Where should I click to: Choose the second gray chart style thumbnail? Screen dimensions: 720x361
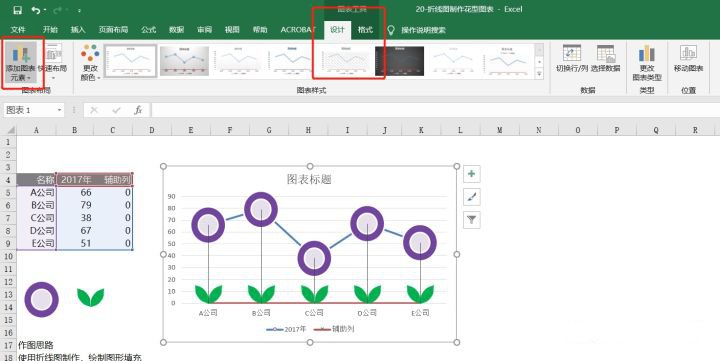coord(184,60)
